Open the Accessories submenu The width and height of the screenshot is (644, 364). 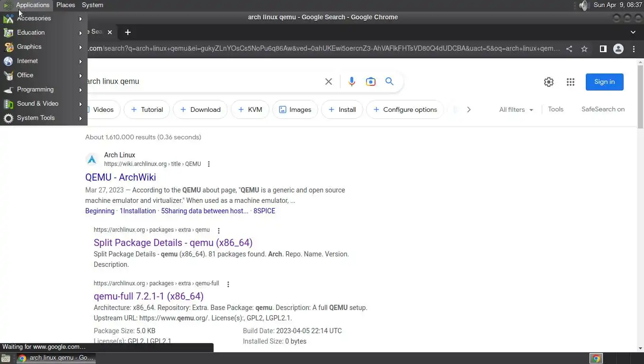coord(44,18)
